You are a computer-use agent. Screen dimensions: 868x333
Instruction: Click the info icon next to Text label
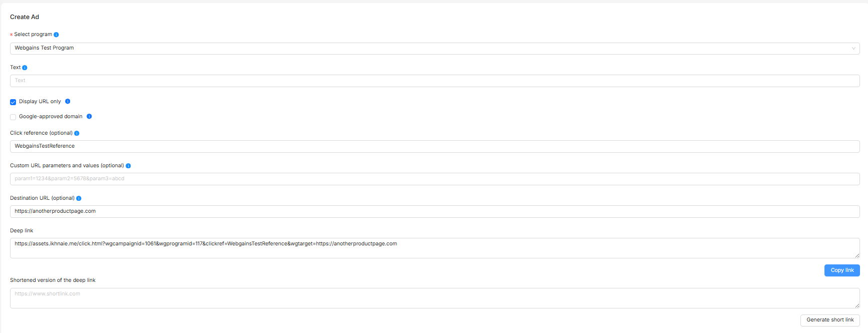[x=25, y=68]
